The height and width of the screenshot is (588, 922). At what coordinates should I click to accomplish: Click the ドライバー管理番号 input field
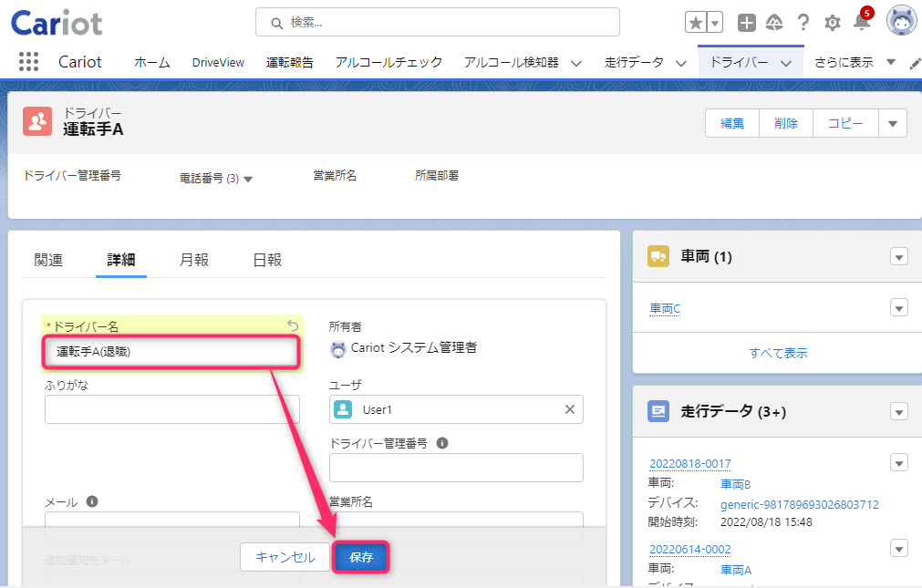[456, 468]
